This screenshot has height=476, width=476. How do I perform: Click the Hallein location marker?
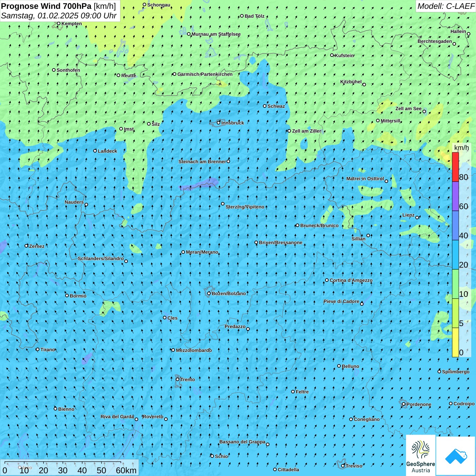click(x=469, y=34)
